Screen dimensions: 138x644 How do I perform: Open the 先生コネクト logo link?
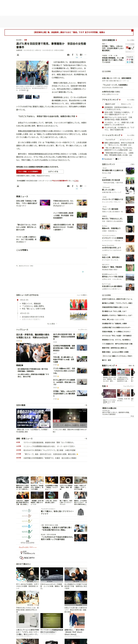point(28,558)
